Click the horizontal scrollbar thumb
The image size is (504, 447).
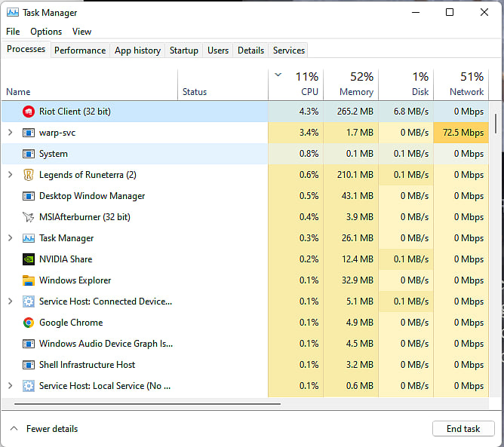tap(148, 404)
